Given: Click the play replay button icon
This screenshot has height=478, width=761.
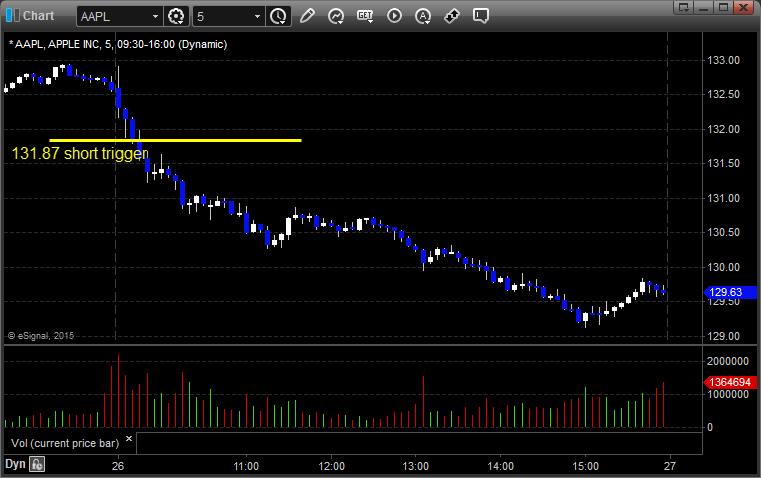Looking at the screenshot, I should click(394, 16).
